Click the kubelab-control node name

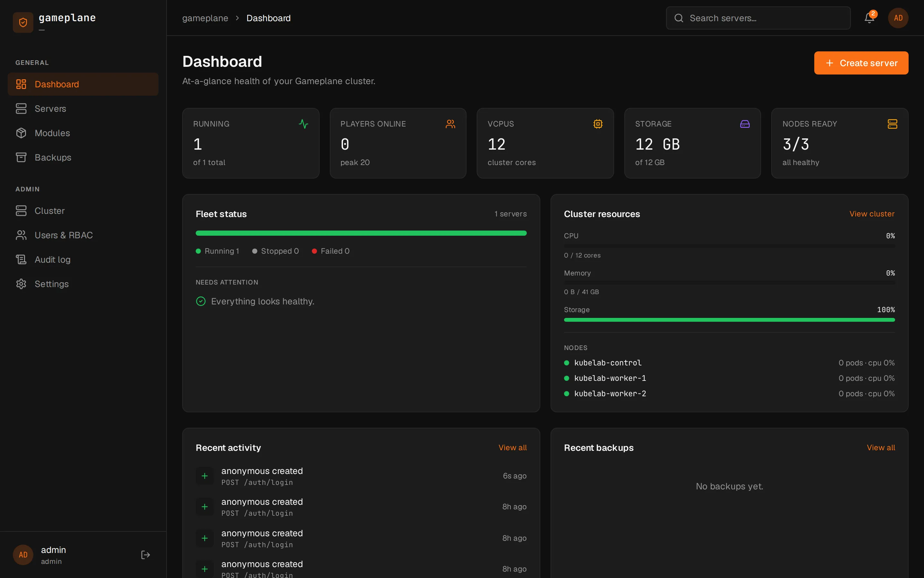coord(608,363)
